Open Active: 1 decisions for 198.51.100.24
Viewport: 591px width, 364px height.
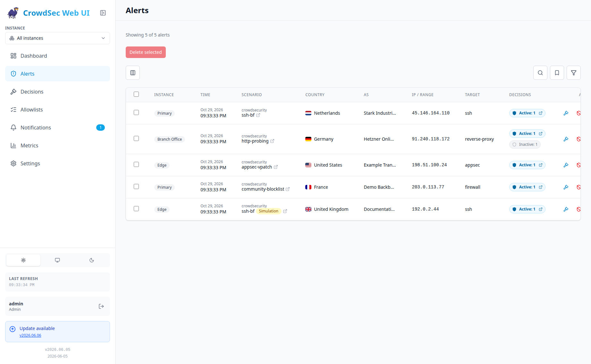tap(527, 165)
